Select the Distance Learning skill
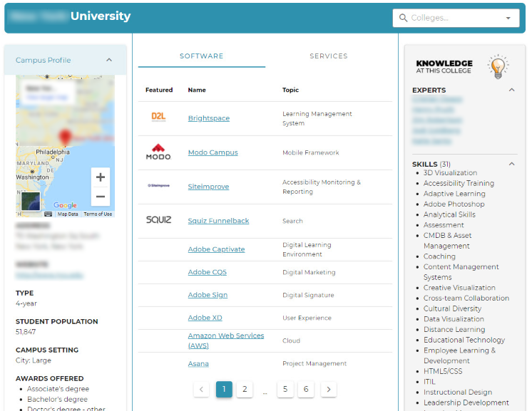The image size is (532, 411). [x=454, y=330]
